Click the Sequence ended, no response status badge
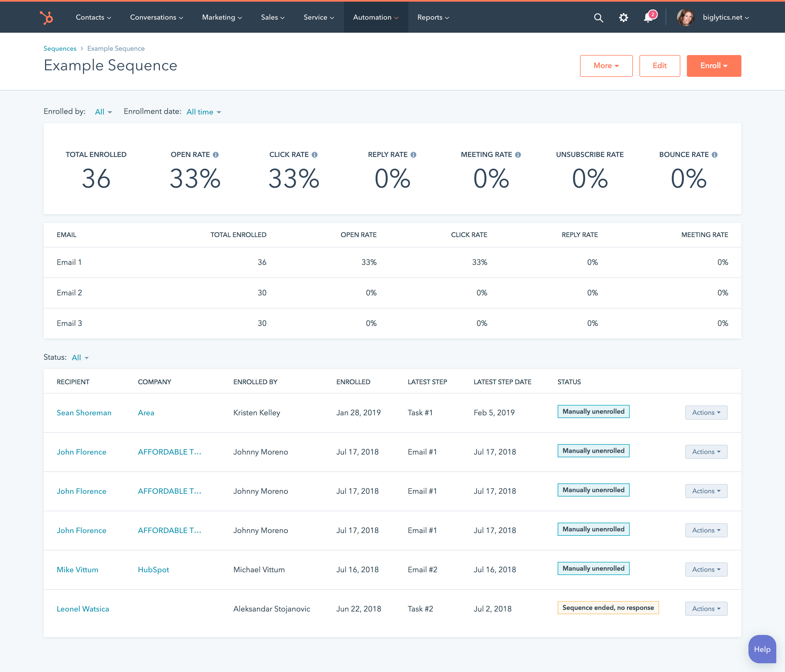Screen dimensions: 785x672 coord(608,608)
